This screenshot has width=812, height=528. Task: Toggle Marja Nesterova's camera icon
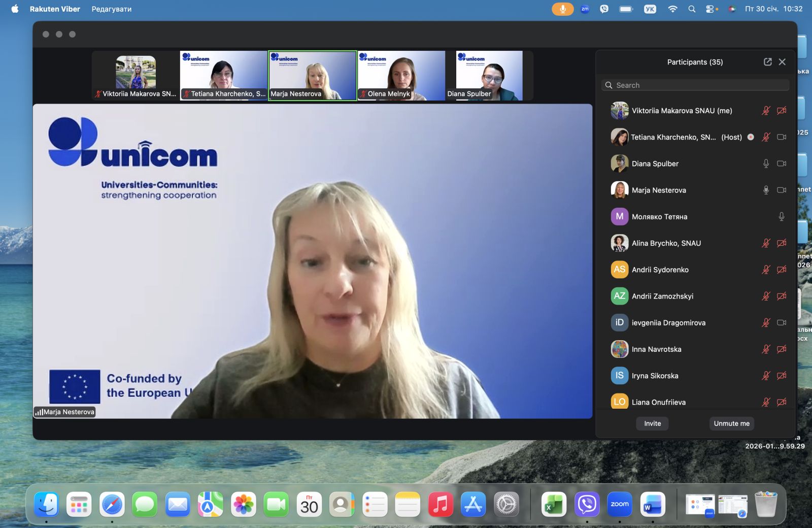point(782,190)
